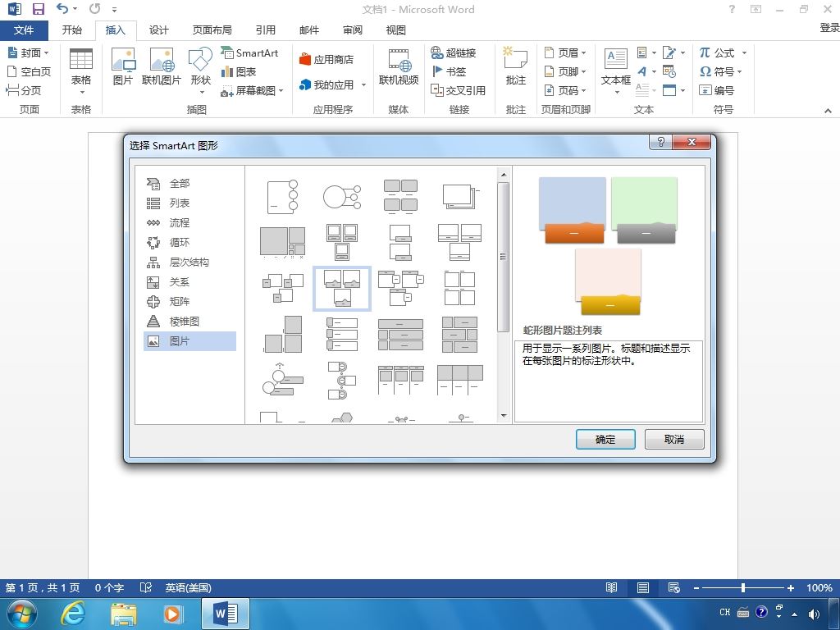
Task: Select 蛇形图片题注列表 layout thumbnail
Action: tap(342, 288)
